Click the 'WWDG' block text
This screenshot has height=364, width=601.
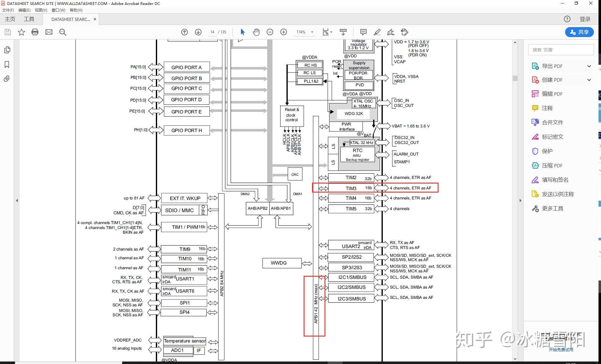tap(279, 263)
